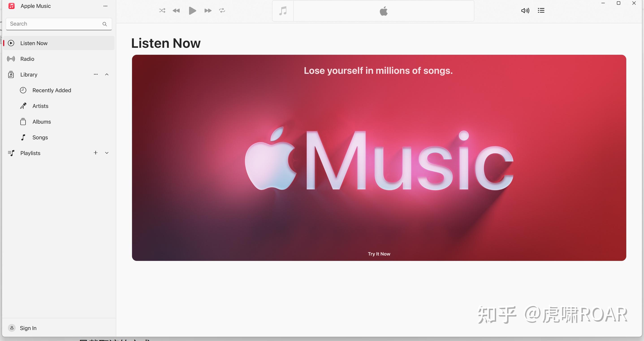
Task: Focus the Search input field
Action: [59, 24]
